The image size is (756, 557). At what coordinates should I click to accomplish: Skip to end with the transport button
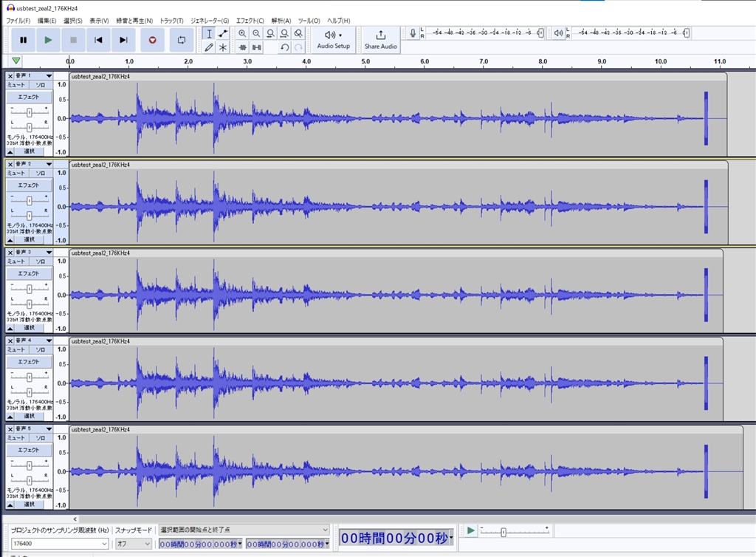point(123,40)
